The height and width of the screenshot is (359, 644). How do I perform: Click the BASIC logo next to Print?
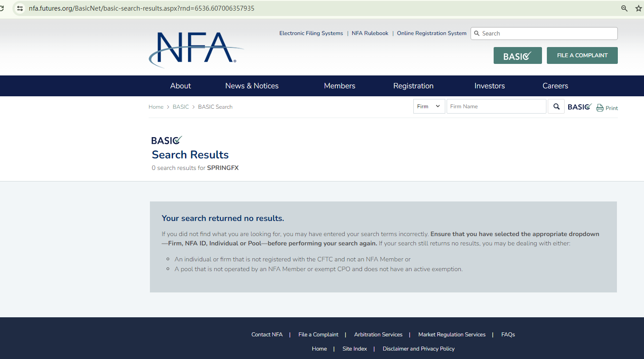(579, 107)
